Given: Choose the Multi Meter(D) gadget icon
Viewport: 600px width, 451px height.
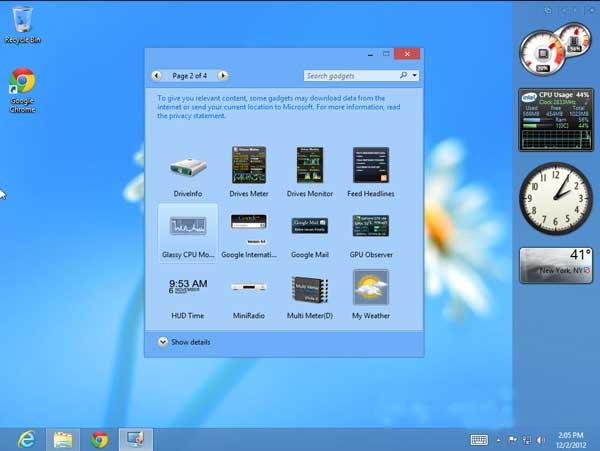Looking at the screenshot, I should tap(310, 289).
